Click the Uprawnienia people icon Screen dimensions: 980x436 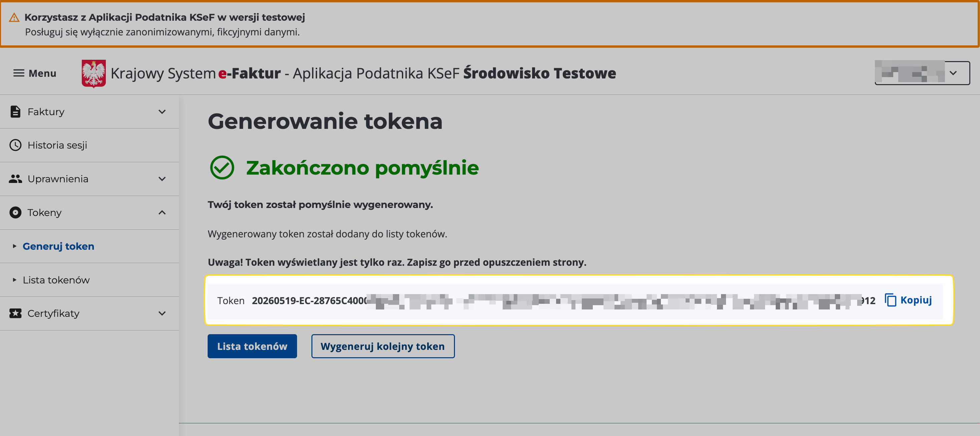pyautogui.click(x=15, y=179)
